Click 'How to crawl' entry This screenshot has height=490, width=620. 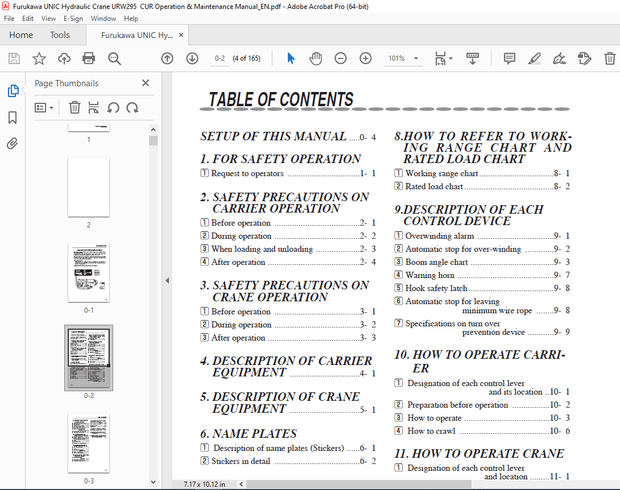482,431
